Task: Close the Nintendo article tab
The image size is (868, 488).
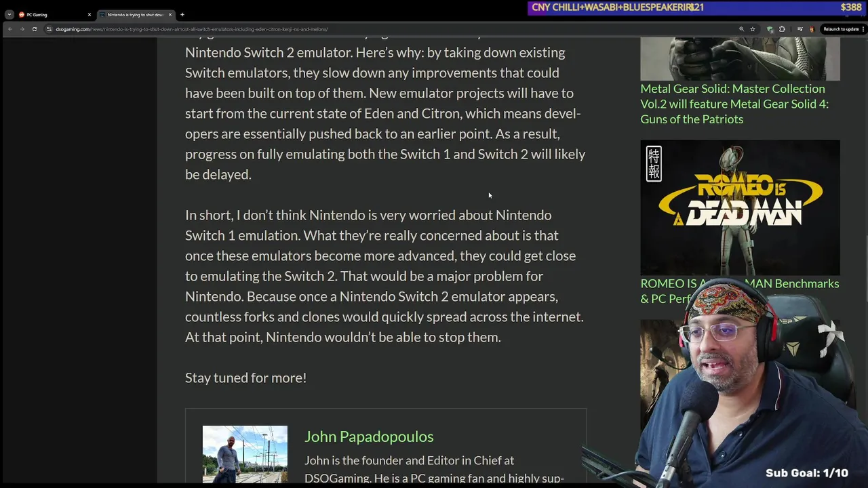Action: 170,14
